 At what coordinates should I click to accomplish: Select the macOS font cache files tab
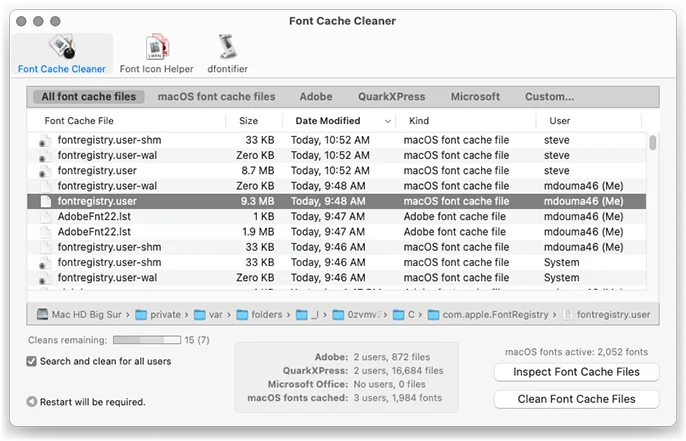click(217, 97)
